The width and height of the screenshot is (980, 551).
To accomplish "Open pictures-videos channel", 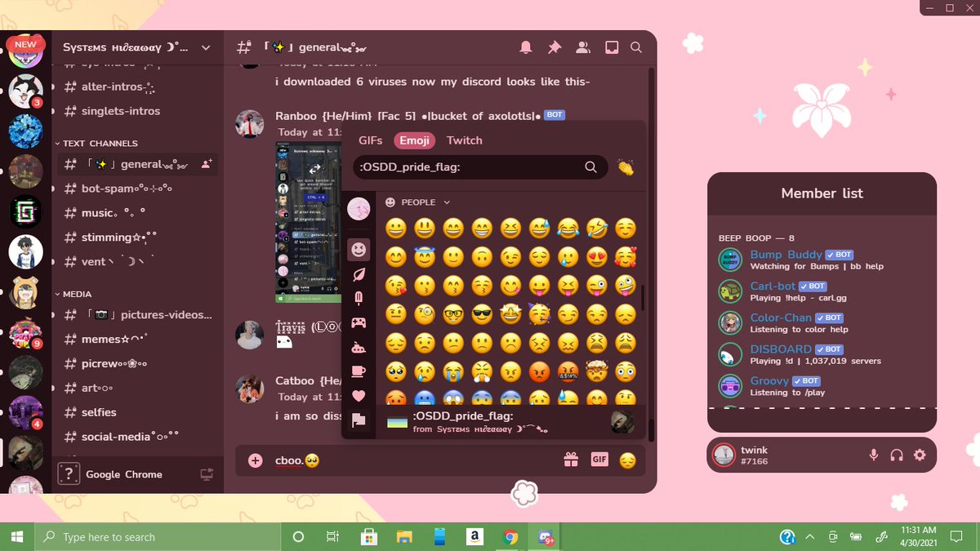I will (137, 314).
